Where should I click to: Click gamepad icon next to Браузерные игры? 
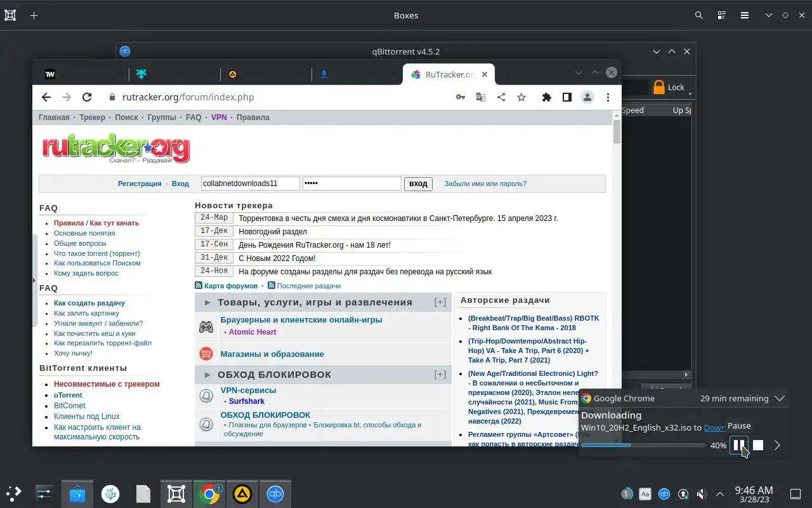tap(206, 327)
